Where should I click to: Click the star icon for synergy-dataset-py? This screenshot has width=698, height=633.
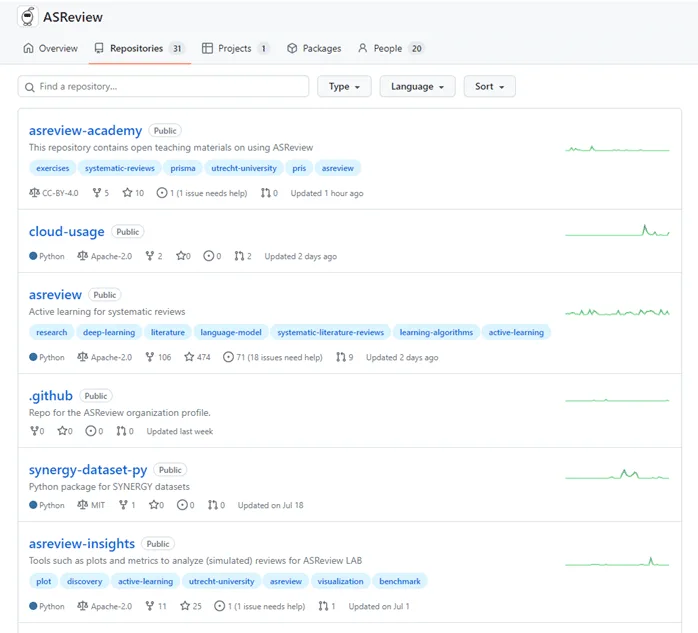154,505
